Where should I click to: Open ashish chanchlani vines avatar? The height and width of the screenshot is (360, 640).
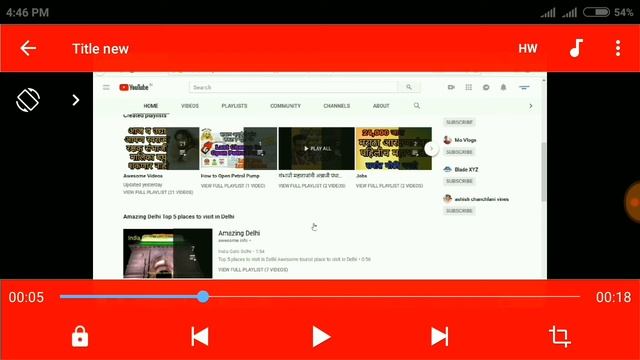(447, 199)
